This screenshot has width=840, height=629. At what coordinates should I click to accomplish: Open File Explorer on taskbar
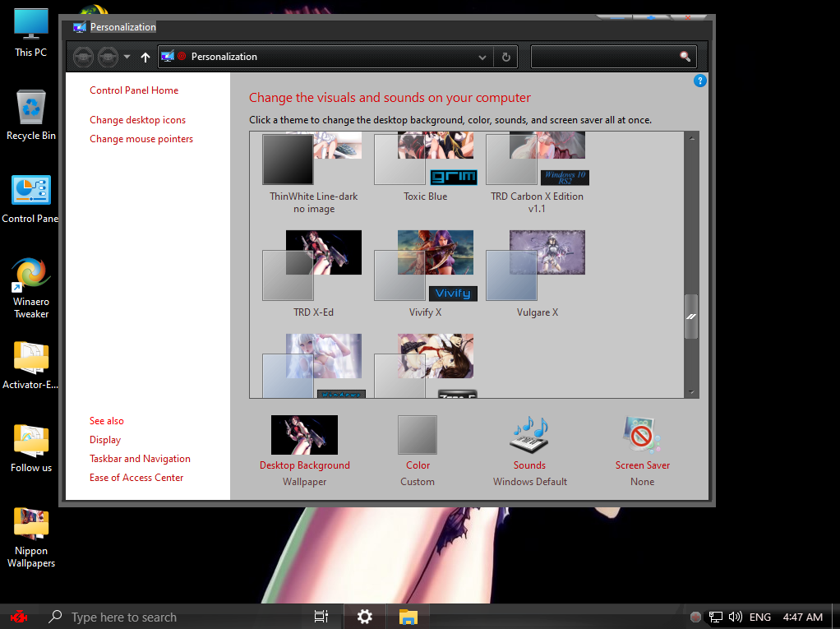408,617
